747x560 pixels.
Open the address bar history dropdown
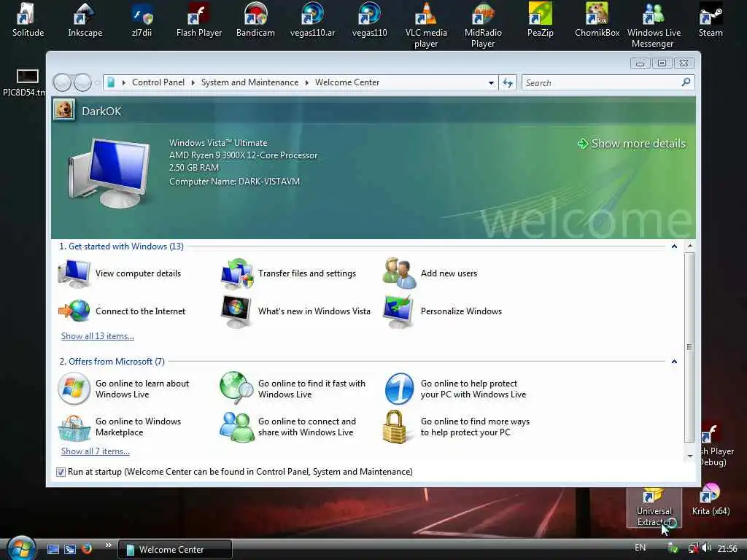(491, 83)
